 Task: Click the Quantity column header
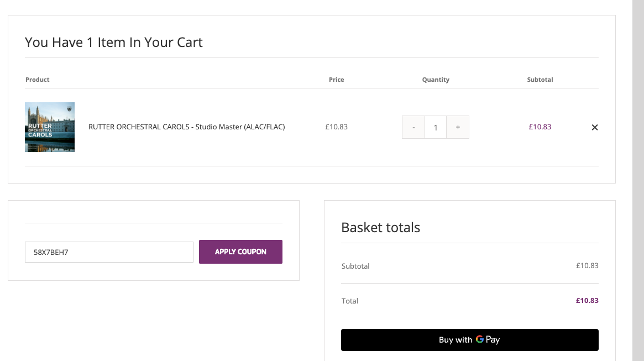click(436, 80)
